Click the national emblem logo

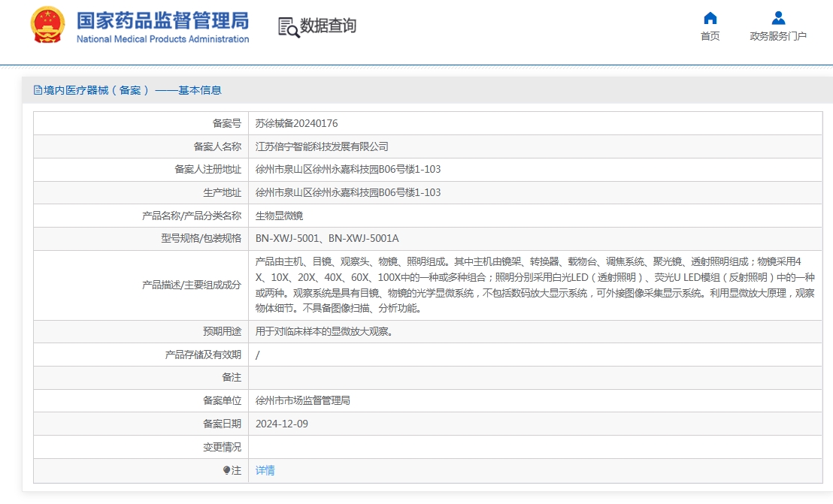(x=48, y=24)
